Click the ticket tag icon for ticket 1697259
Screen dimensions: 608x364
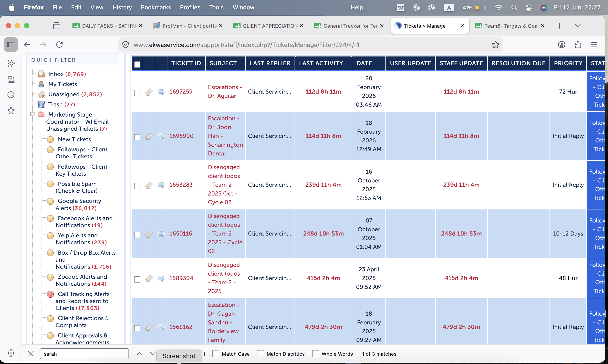(x=149, y=92)
